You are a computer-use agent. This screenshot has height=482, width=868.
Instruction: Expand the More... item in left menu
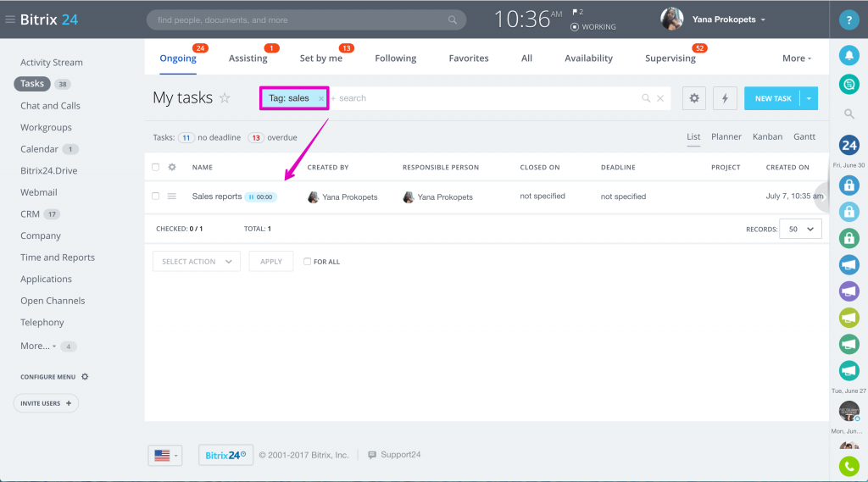(x=37, y=346)
